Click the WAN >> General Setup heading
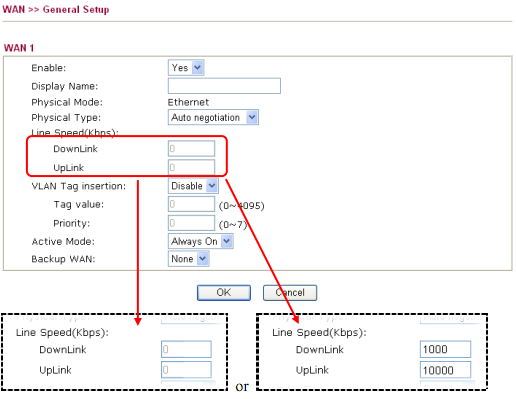The width and height of the screenshot is (516, 399). pos(56,9)
